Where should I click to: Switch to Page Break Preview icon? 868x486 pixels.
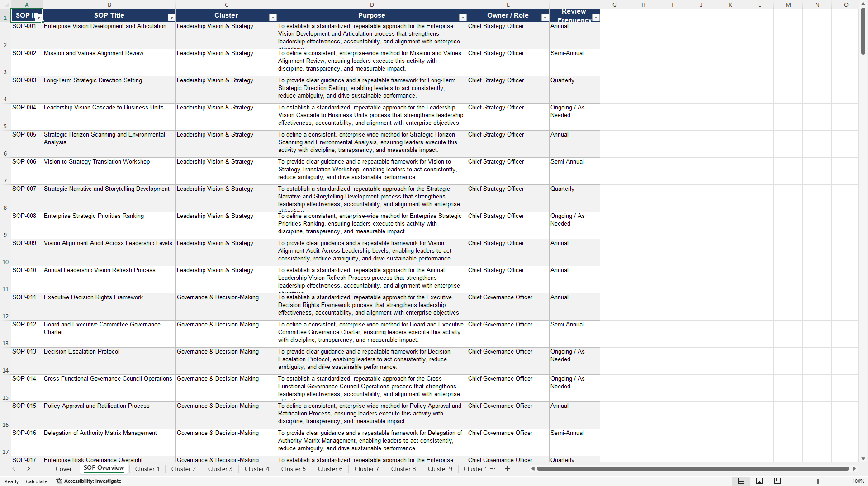tap(778, 481)
